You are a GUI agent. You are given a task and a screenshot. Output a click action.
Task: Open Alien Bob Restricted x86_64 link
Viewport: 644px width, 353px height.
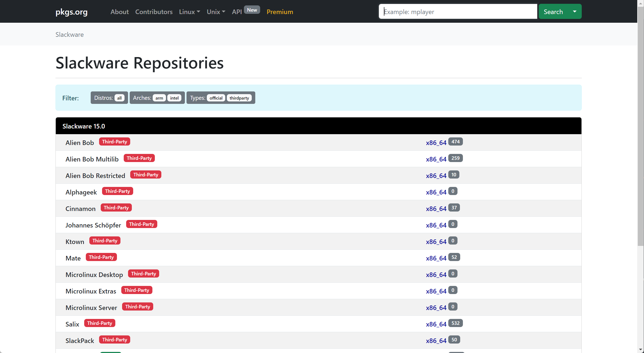coord(436,176)
